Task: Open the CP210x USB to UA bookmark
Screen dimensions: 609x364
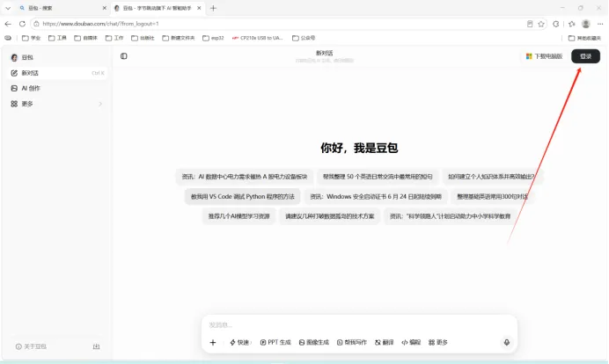Action: (x=258, y=38)
